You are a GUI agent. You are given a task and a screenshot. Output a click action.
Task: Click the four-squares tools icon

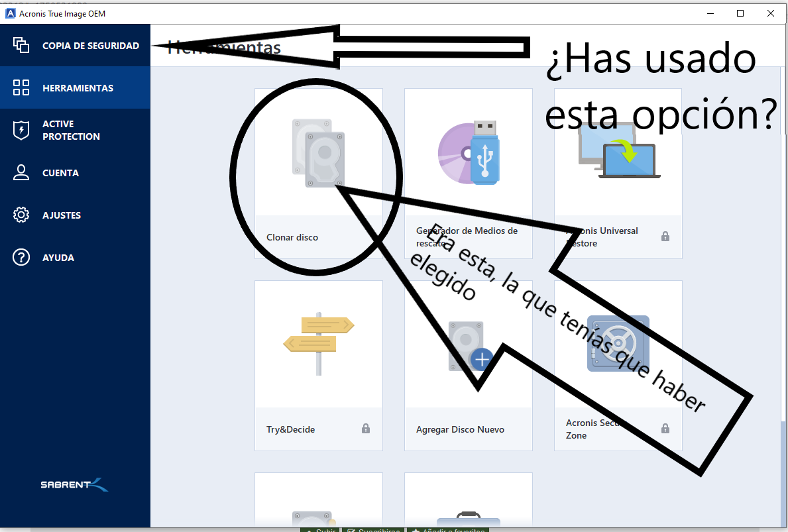21,87
